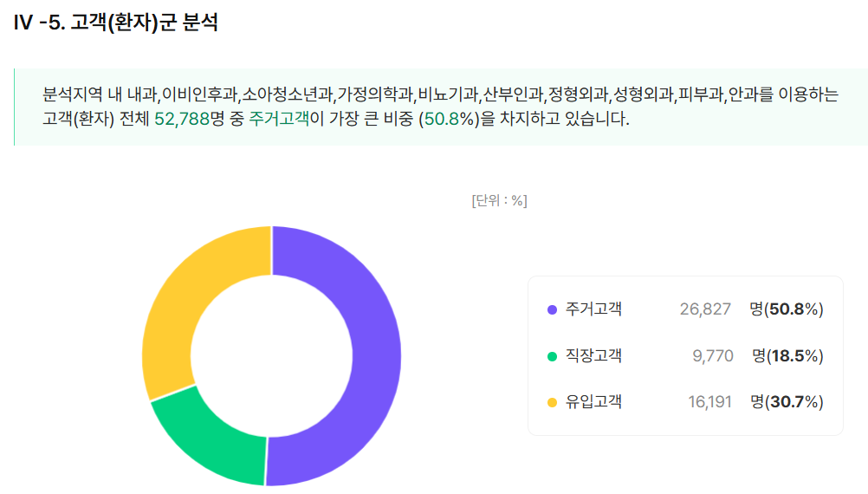Click the purple 주거고객 legend dot
The width and height of the screenshot is (868, 494).
pyautogui.click(x=553, y=309)
